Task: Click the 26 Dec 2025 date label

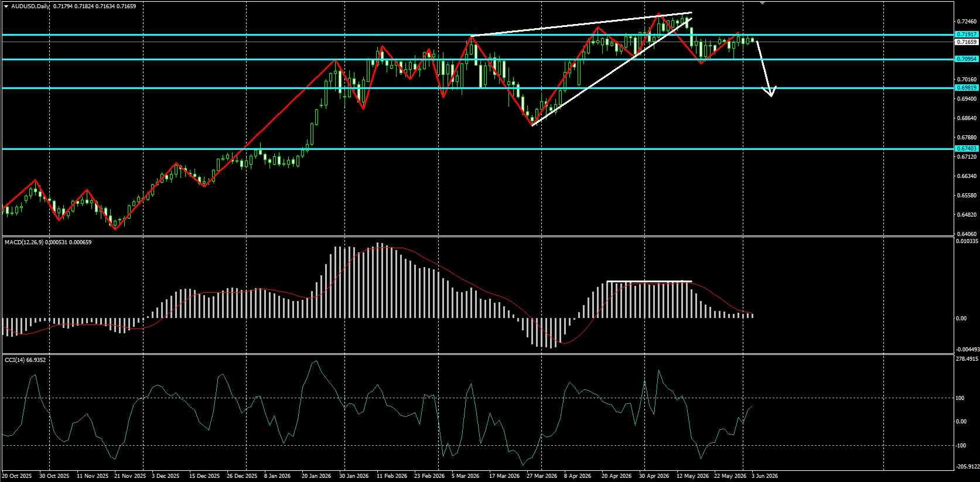Action: click(x=242, y=476)
